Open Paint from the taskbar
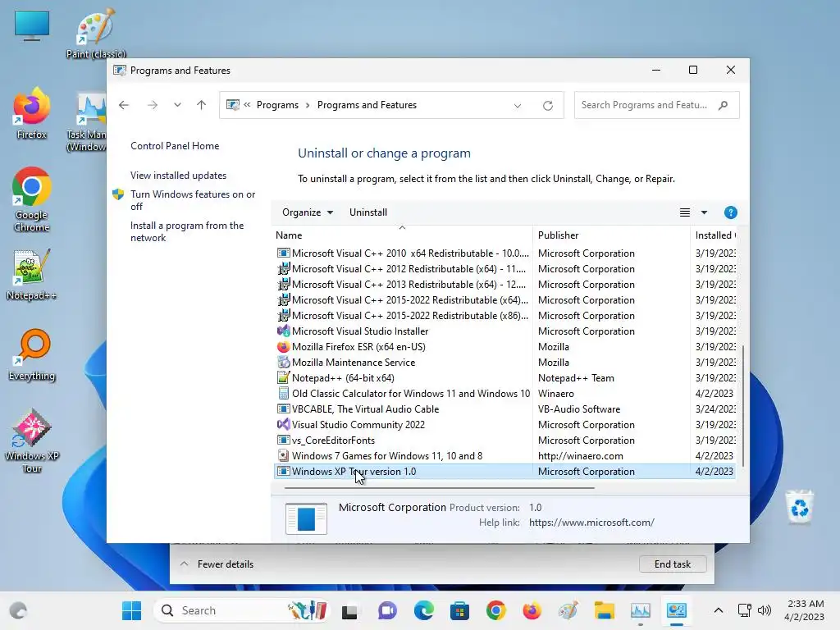This screenshot has height=630, width=840. coord(568,610)
